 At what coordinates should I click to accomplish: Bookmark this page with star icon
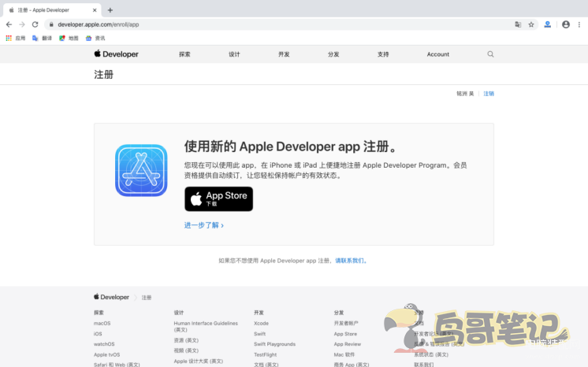click(531, 24)
